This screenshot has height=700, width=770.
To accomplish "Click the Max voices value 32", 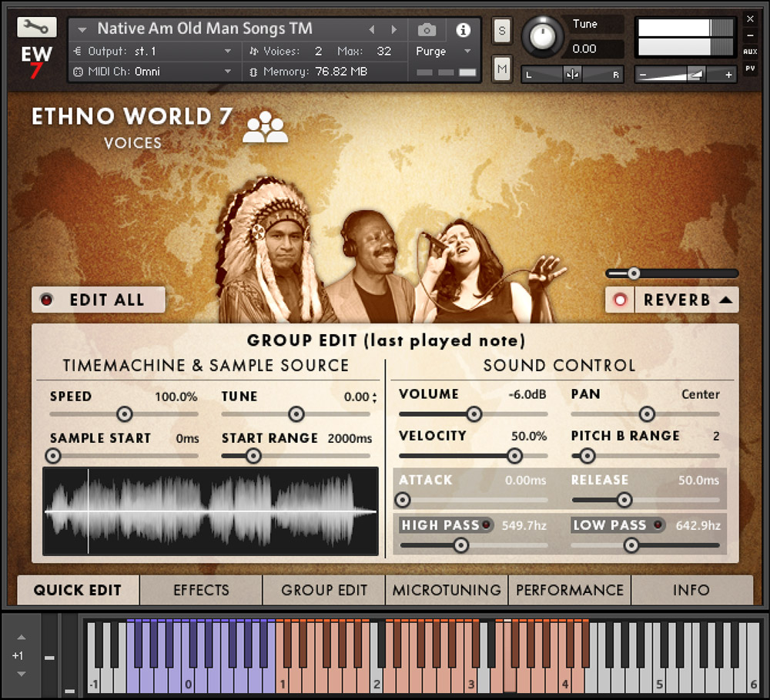I will point(384,51).
